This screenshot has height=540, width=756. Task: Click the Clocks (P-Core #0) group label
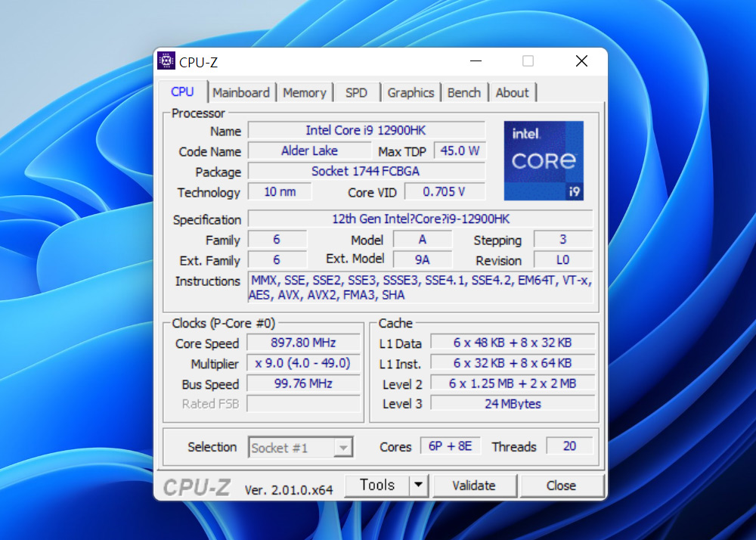coord(224,323)
